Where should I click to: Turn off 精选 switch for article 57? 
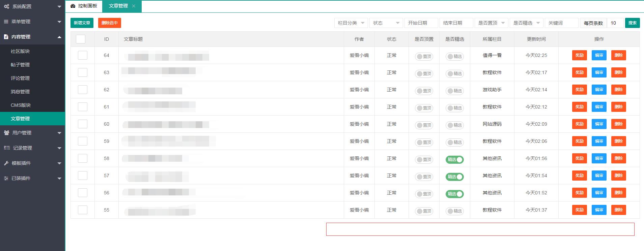pyautogui.click(x=455, y=177)
